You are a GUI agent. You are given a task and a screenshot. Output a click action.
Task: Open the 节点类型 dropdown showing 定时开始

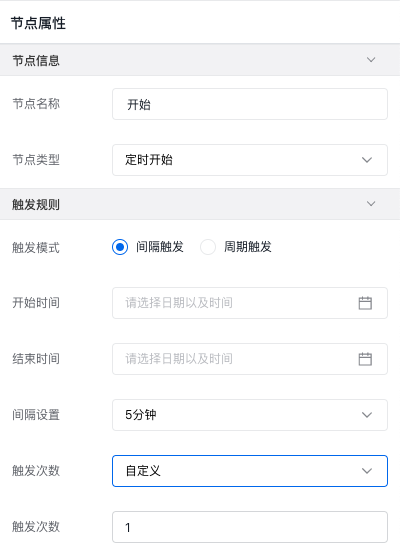tap(250, 160)
